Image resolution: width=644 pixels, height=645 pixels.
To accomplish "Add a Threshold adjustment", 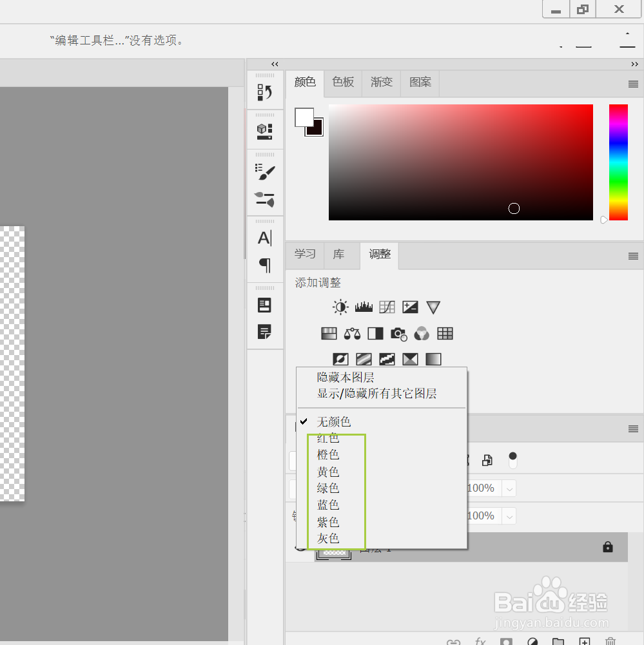I will (387, 359).
